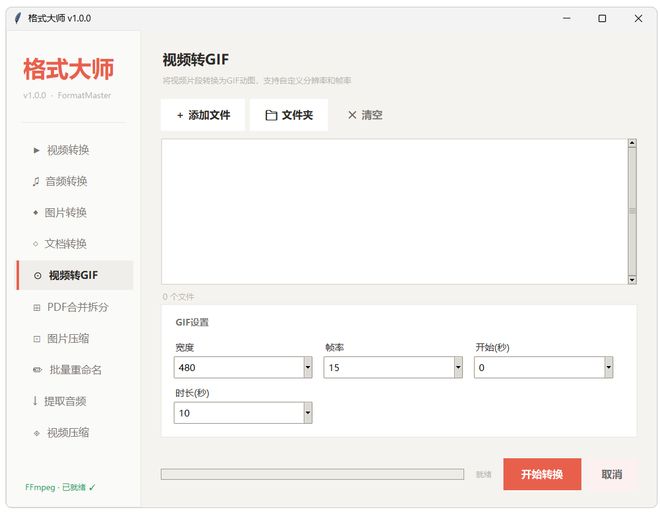Click the file list scrollbar down arrow
Viewport: 660px width, 516px height.
click(x=632, y=280)
